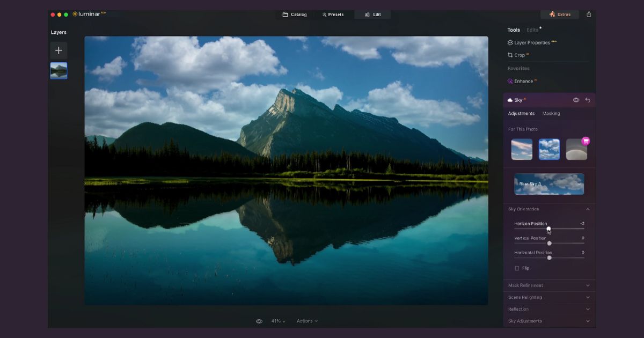Click the Vertical Position value 0
Image resolution: width=644 pixels, height=338 pixels.
[583, 238]
